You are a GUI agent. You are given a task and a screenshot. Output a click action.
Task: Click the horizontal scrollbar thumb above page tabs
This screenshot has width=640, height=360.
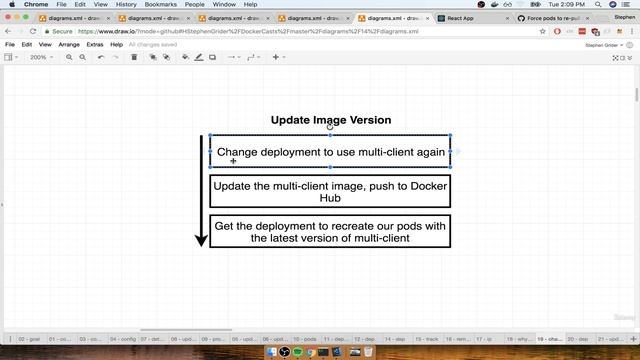[186, 330]
